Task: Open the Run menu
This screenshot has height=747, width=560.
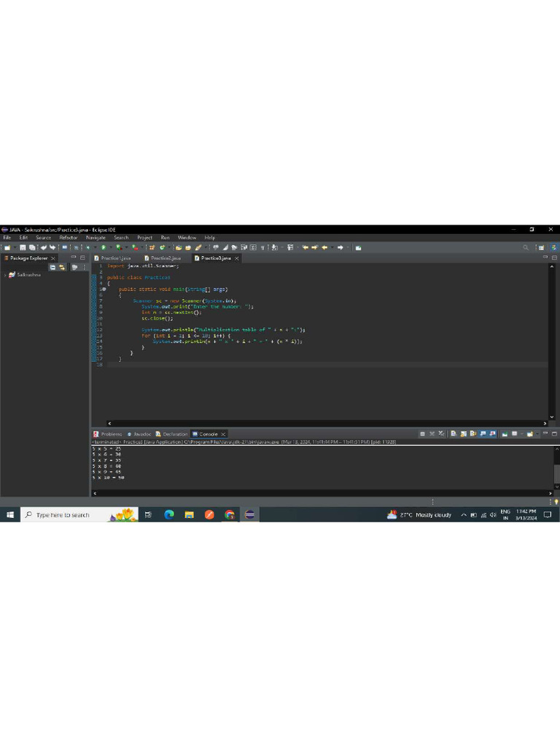Action: click(x=166, y=238)
